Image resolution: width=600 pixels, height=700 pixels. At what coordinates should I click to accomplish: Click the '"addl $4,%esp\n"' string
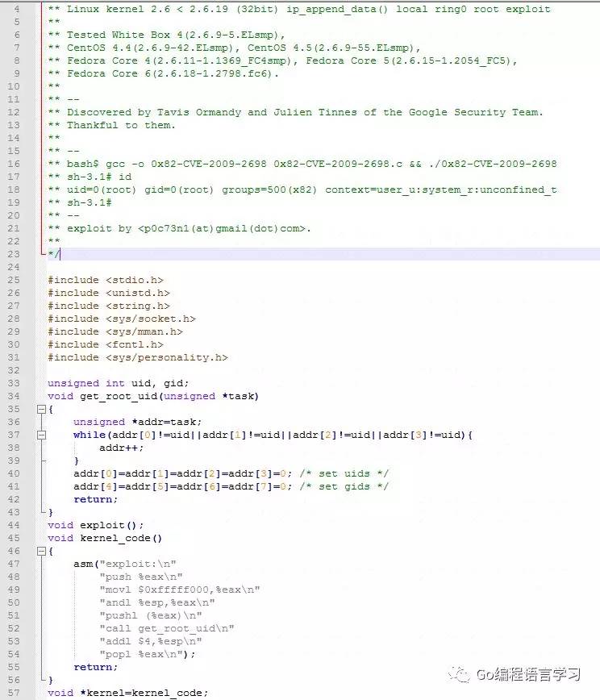coord(151,641)
